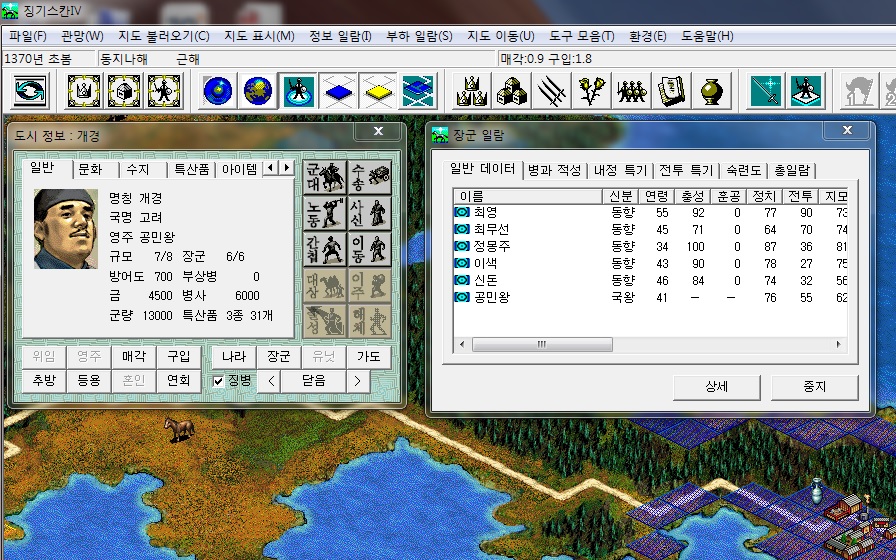896x560 pixels.
Task: Click the gold-framed soldier toolbar icon
Action: tap(163, 90)
